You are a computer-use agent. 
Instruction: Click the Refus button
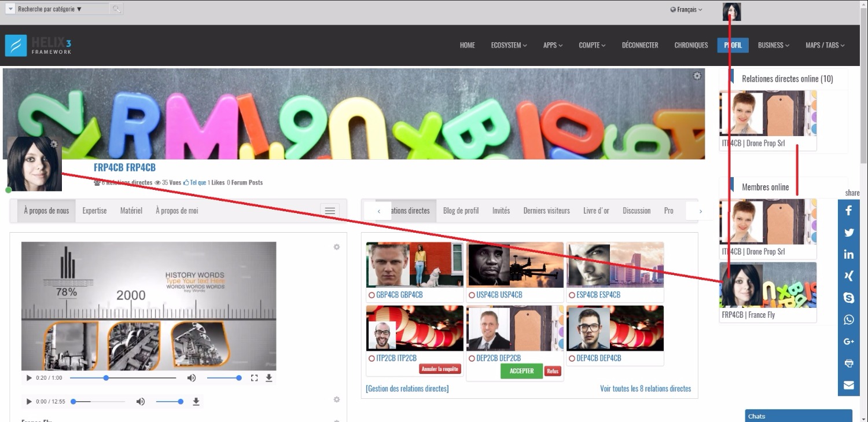553,371
